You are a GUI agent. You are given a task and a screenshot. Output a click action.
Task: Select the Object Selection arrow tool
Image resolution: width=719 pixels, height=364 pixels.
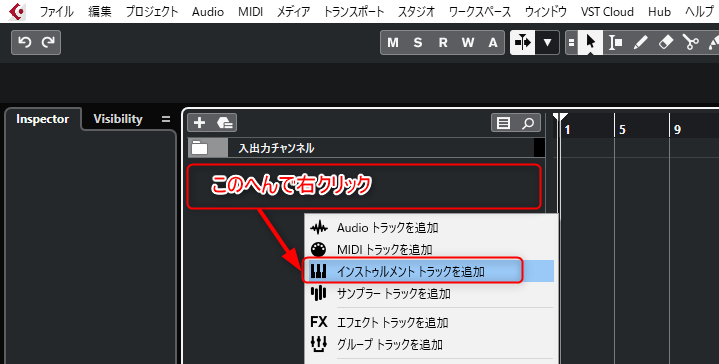pos(591,43)
